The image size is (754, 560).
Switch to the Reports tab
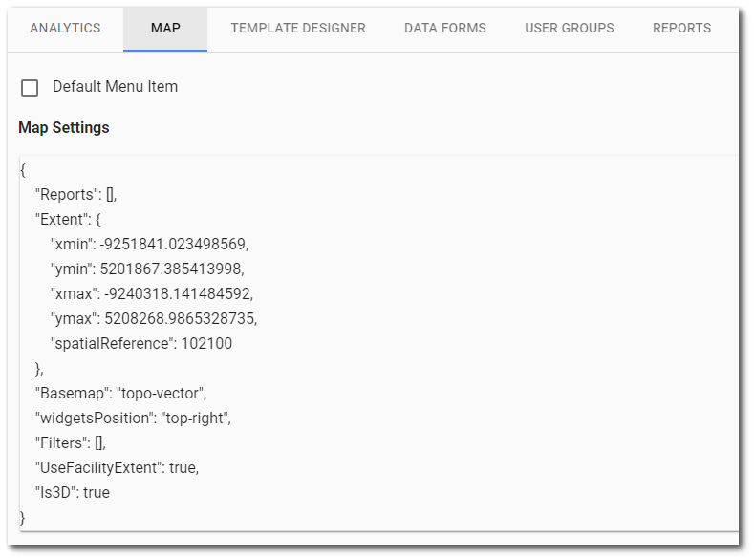(x=682, y=28)
